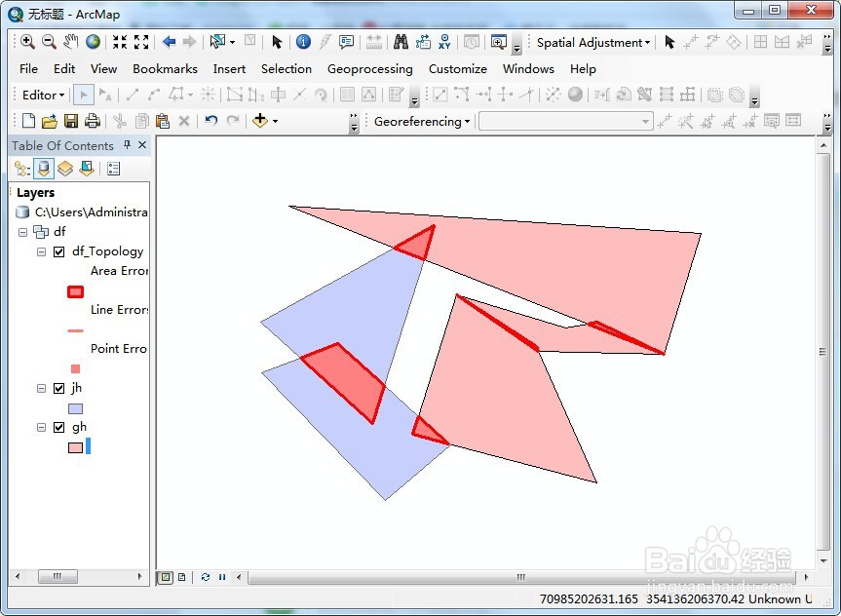
Task: Toggle jh layer visibility checkbox
Action: (59, 388)
